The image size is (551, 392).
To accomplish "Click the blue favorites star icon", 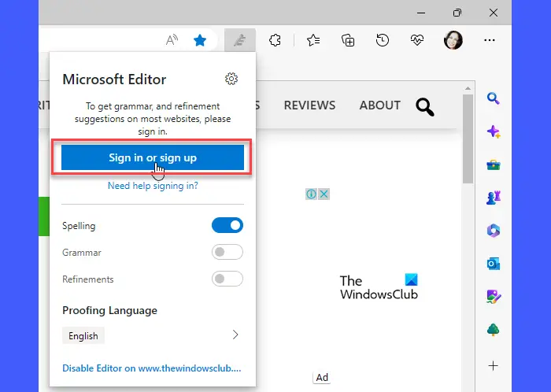I will [200, 40].
